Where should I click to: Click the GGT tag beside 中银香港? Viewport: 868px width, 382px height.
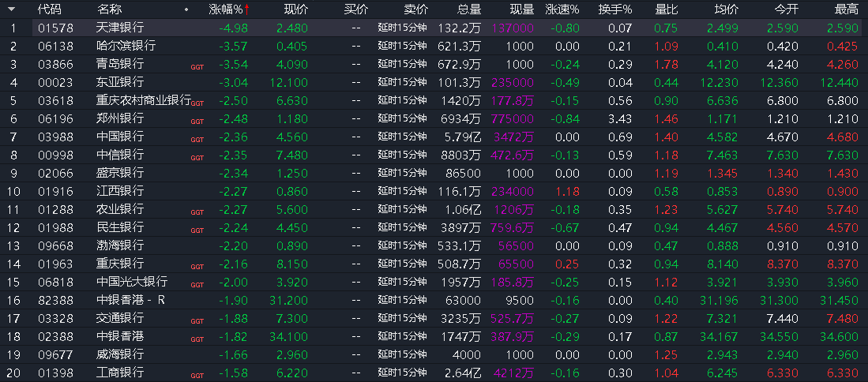point(197,339)
